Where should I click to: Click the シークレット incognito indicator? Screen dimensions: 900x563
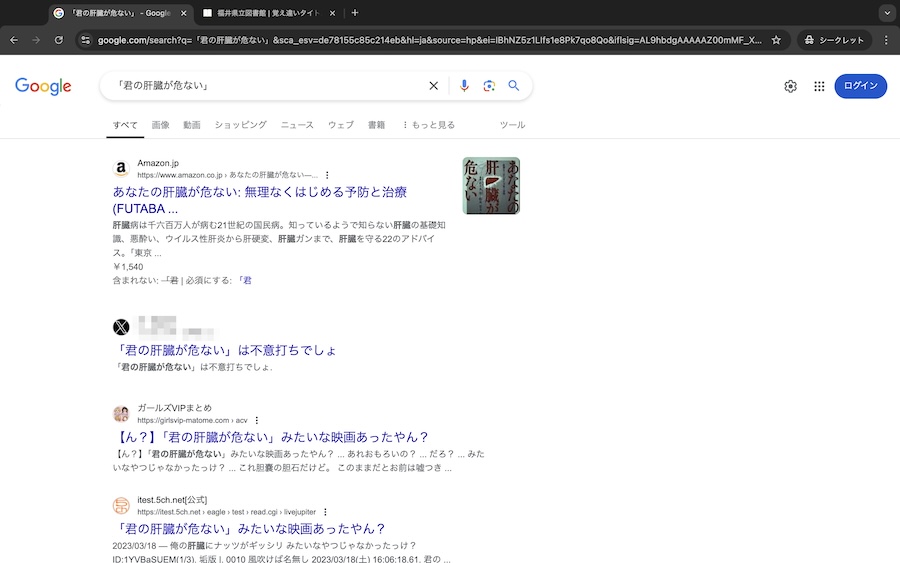pos(834,40)
